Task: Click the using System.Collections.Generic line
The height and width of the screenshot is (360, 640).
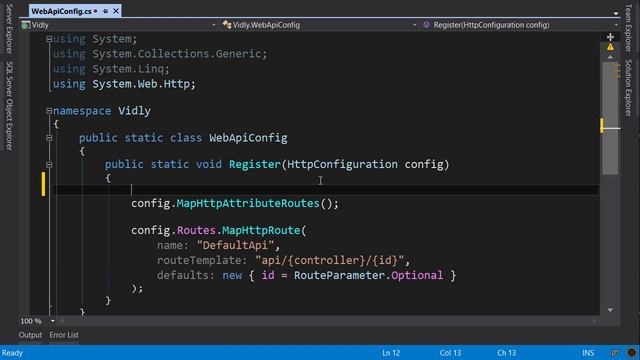Action: tap(160, 54)
